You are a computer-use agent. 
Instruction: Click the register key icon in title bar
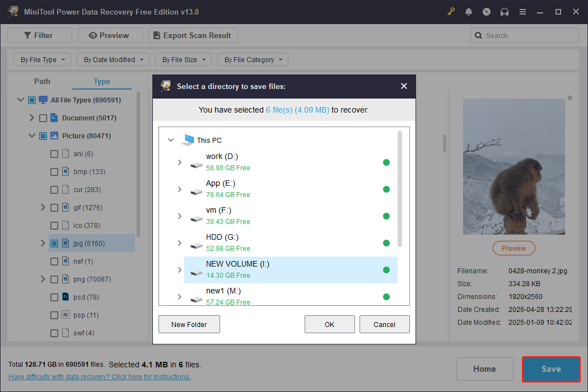(451, 12)
